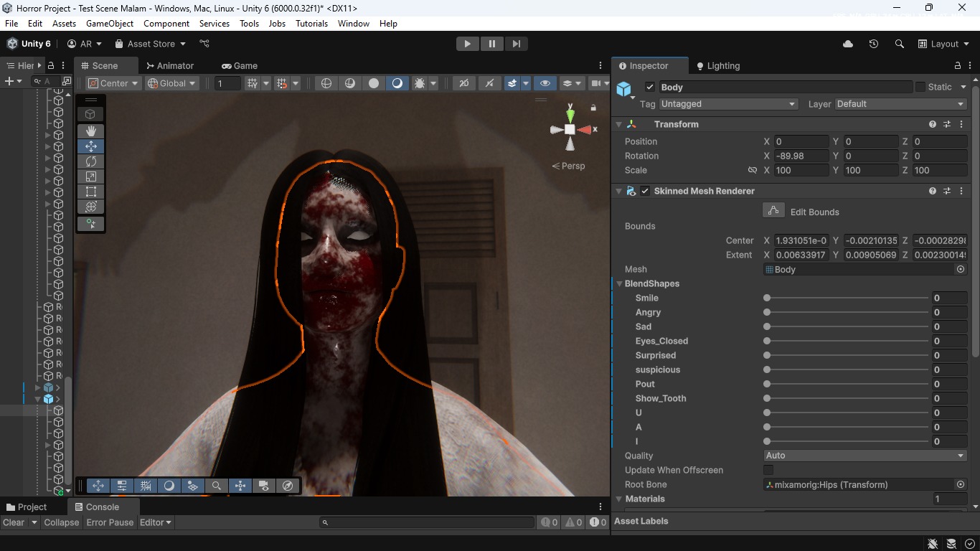This screenshot has height=551, width=980.
Task: Toggle Skinned Mesh Renderer enabled checkbox
Action: click(x=645, y=191)
